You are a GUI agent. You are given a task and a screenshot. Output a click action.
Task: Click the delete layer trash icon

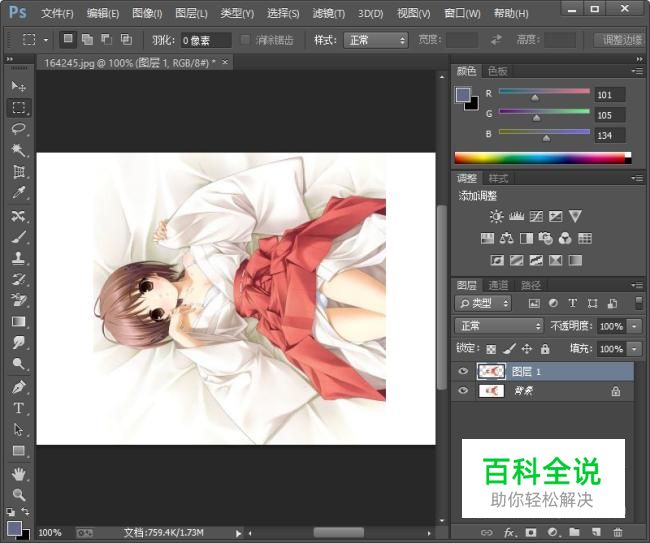tap(618, 533)
